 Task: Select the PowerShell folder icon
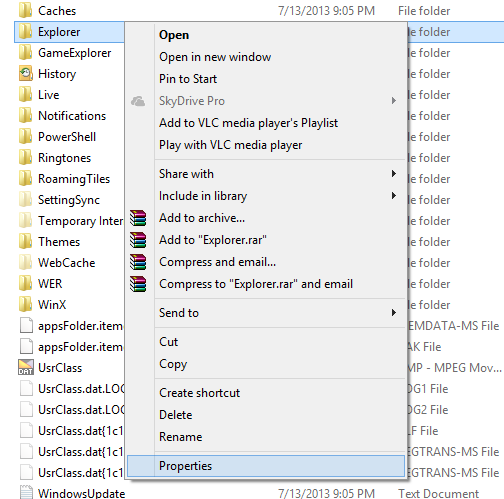(x=26, y=137)
